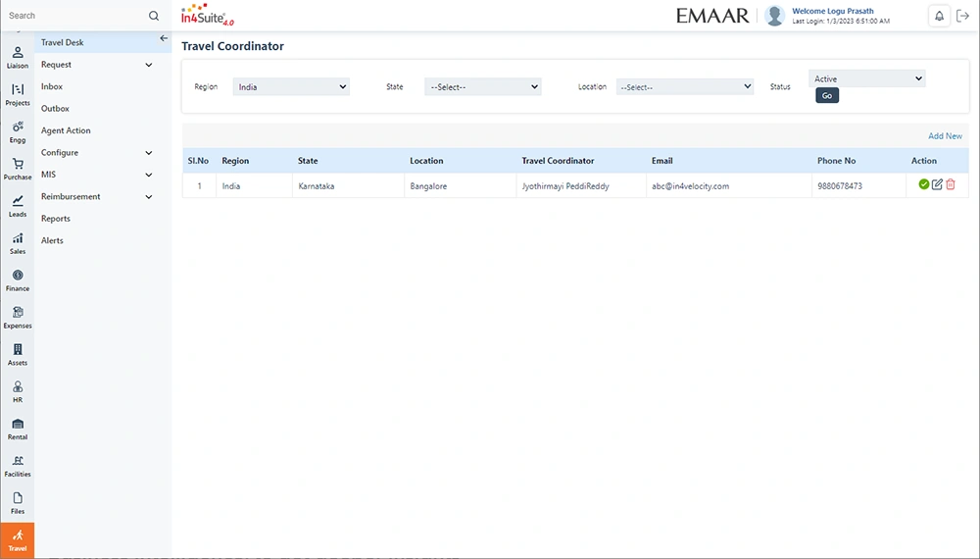980x559 pixels.
Task: Edit the Bangalore travel coordinator row
Action: pos(937,184)
